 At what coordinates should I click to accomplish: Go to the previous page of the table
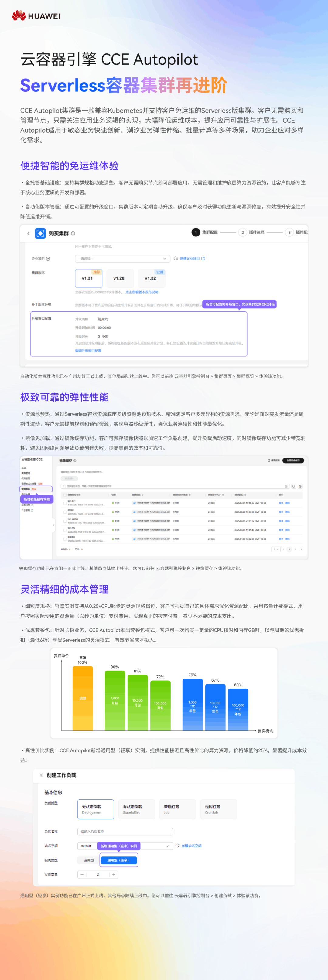pos(283,549)
